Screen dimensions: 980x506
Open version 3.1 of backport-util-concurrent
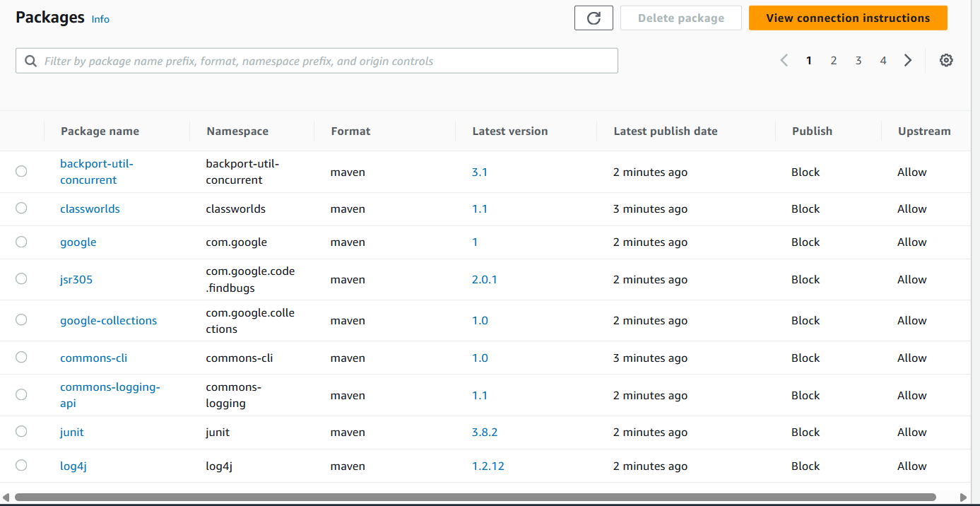[480, 172]
